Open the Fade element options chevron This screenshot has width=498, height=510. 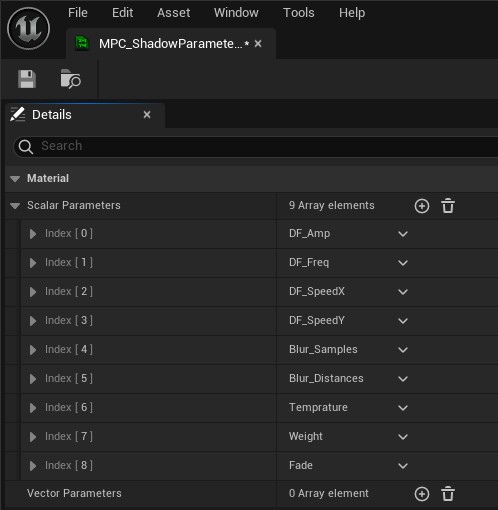[403, 466]
